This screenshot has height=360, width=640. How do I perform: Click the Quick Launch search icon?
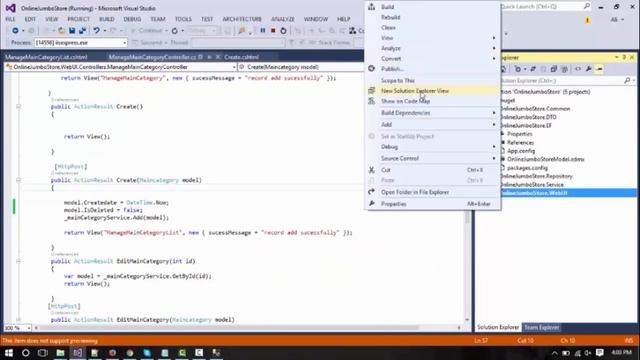point(587,6)
